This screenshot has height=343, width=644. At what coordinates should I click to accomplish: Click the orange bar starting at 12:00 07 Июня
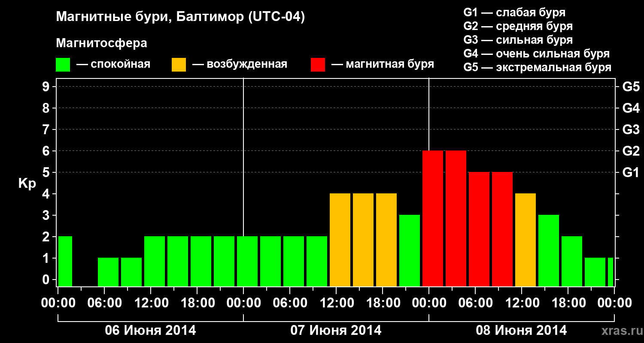(x=340, y=240)
